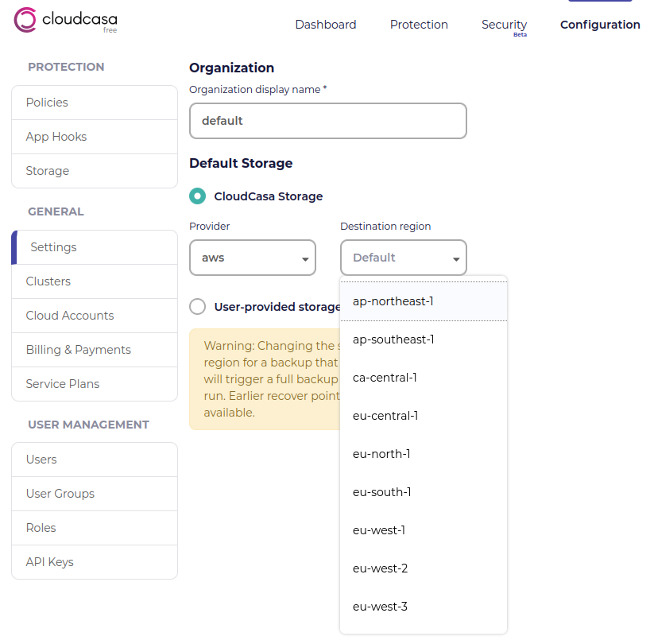
Task: Click the Organization display name field
Action: (x=328, y=121)
